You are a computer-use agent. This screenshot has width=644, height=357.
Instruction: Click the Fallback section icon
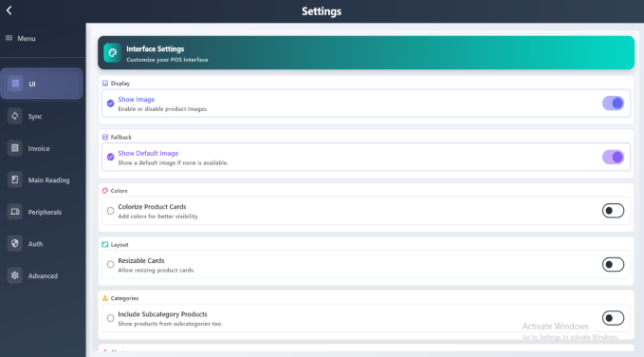[x=105, y=137]
